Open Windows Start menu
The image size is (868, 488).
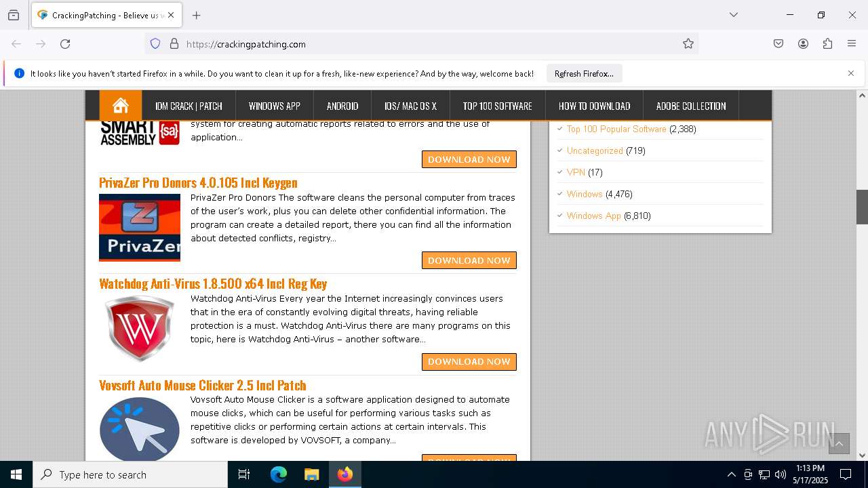[x=16, y=474]
